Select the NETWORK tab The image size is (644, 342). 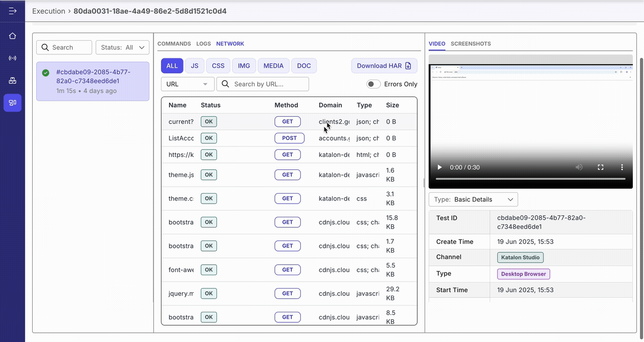230,44
